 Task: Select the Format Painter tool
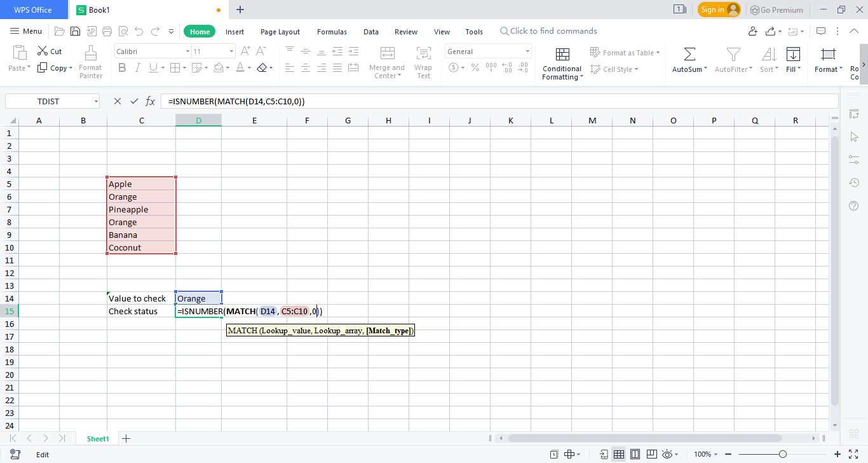[90, 62]
